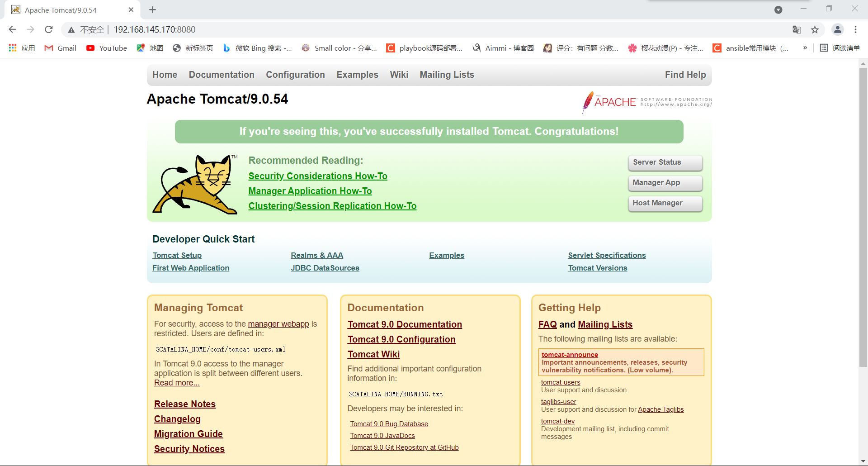This screenshot has width=868, height=466.
Task: Open Find Help in the navigation bar
Action: 685,75
